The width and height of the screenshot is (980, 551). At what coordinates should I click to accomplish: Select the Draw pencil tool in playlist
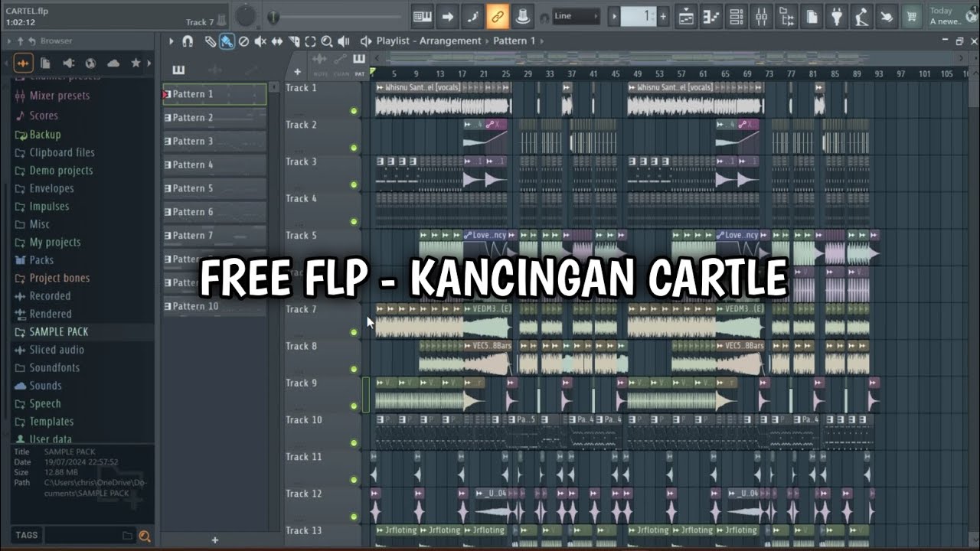[x=211, y=41]
